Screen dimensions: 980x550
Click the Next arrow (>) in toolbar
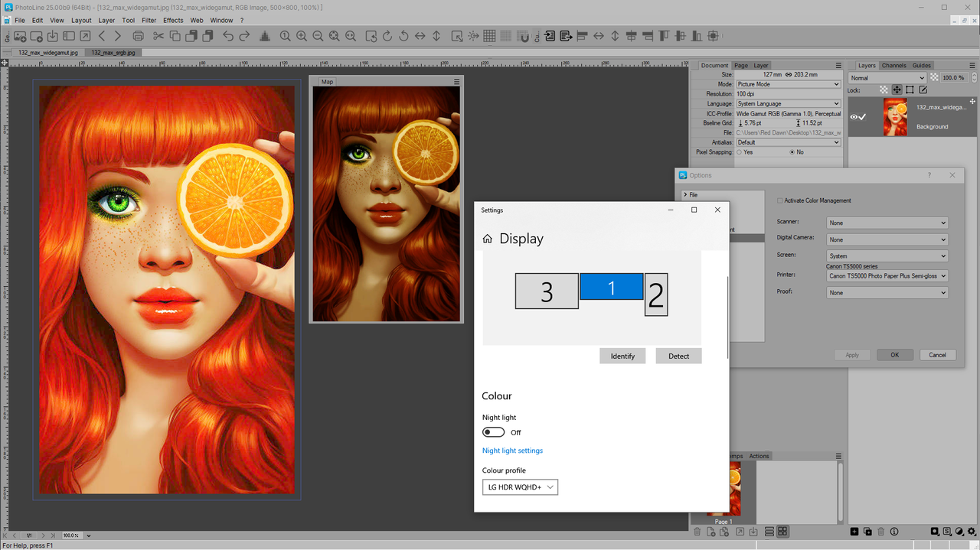click(x=118, y=36)
